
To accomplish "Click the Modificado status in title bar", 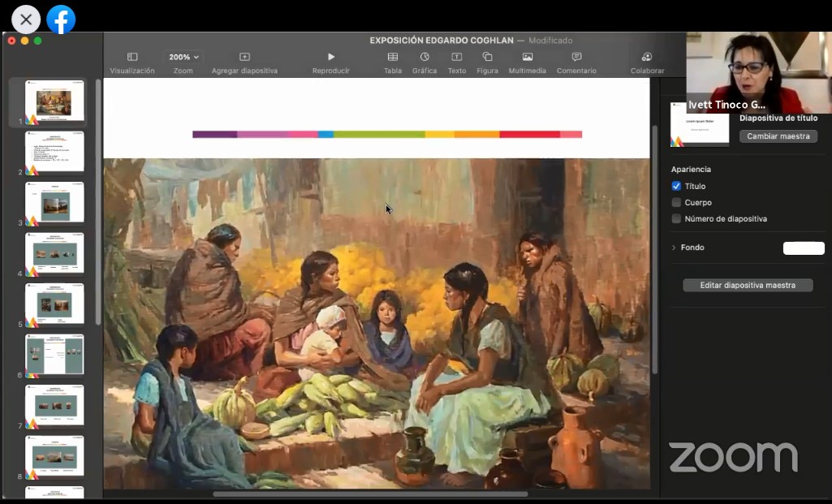I will point(550,41).
